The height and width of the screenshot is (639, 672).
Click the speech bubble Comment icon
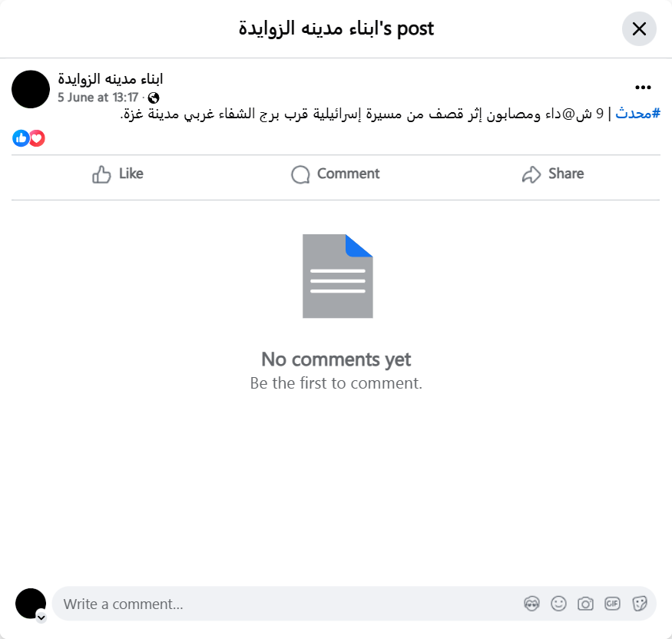pos(300,174)
